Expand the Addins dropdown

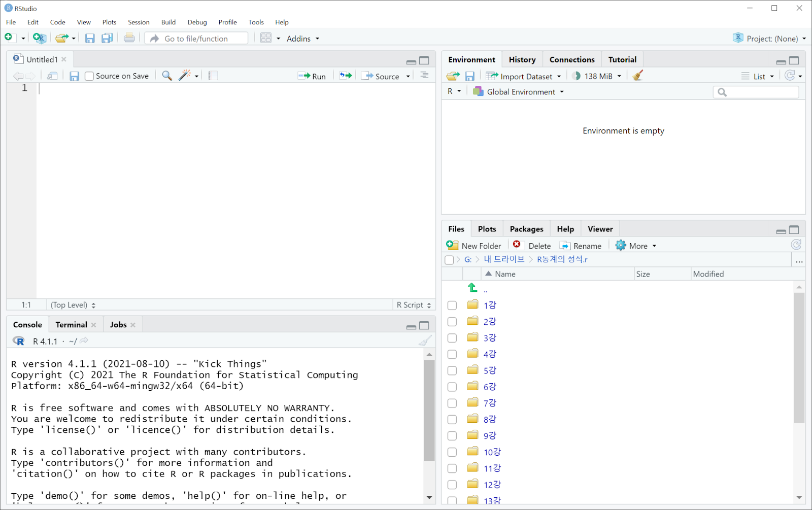[x=303, y=39]
